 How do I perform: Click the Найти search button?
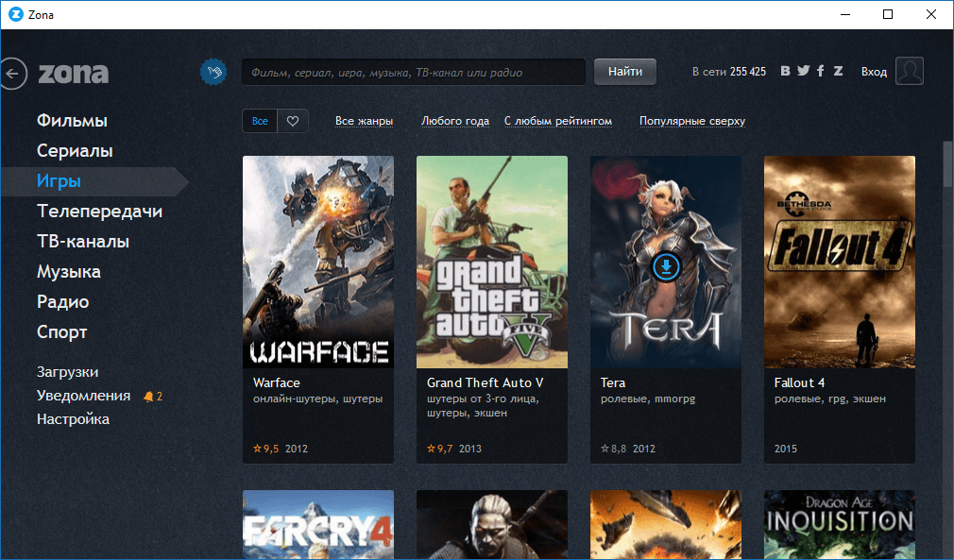pyautogui.click(x=625, y=72)
